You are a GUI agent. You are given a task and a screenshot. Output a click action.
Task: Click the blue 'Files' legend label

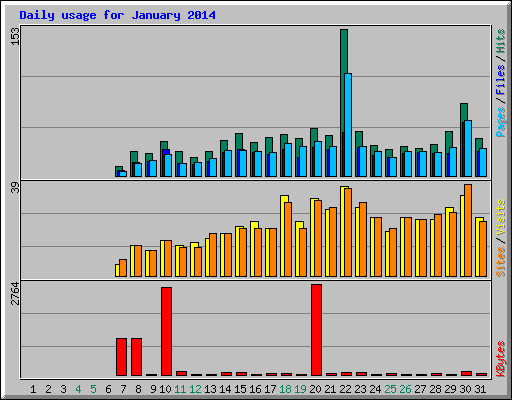pyautogui.click(x=501, y=80)
